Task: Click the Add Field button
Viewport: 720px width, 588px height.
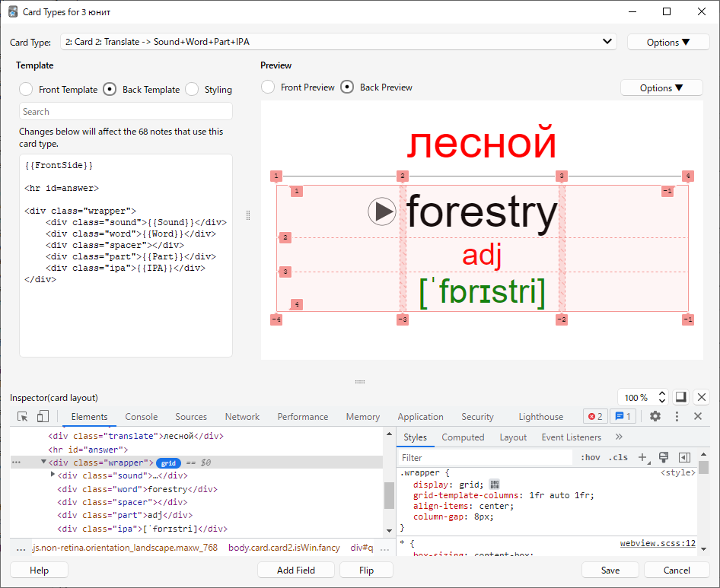Action: point(296,570)
